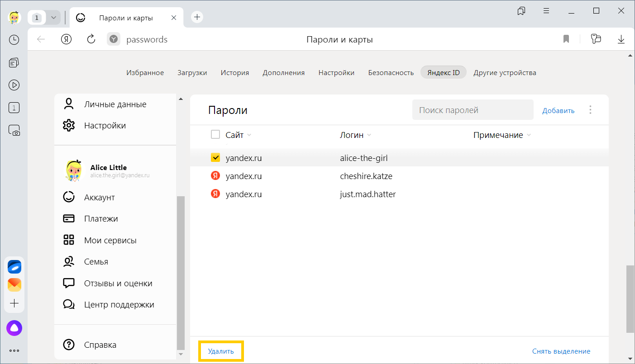Image resolution: width=635 pixels, height=364 pixels.
Task: Open the История tab
Action: [235, 72]
